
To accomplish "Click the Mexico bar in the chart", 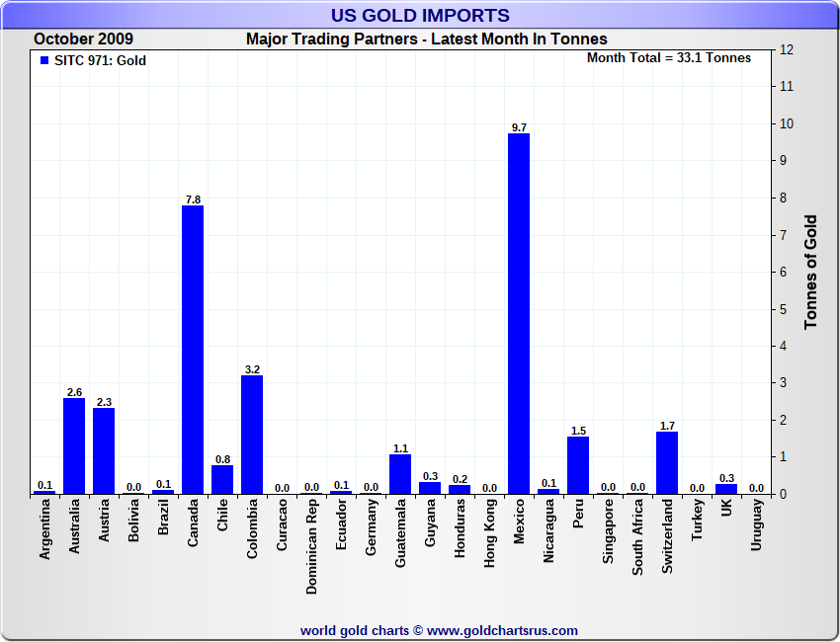I will pyautogui.click(x=519, y=314).
